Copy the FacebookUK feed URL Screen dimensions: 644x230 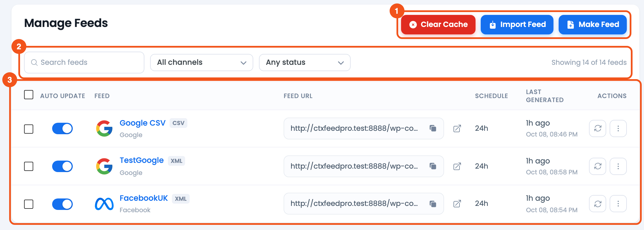tap(433, 204)
